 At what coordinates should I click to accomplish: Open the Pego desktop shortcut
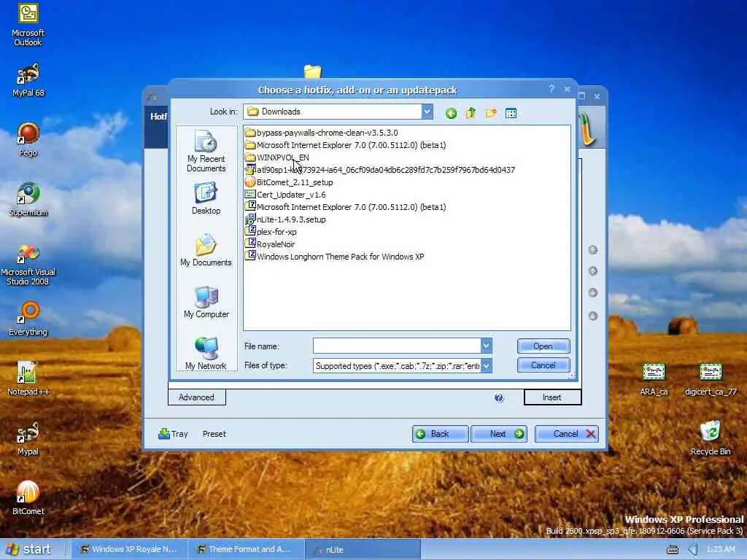tap(28, 140)
